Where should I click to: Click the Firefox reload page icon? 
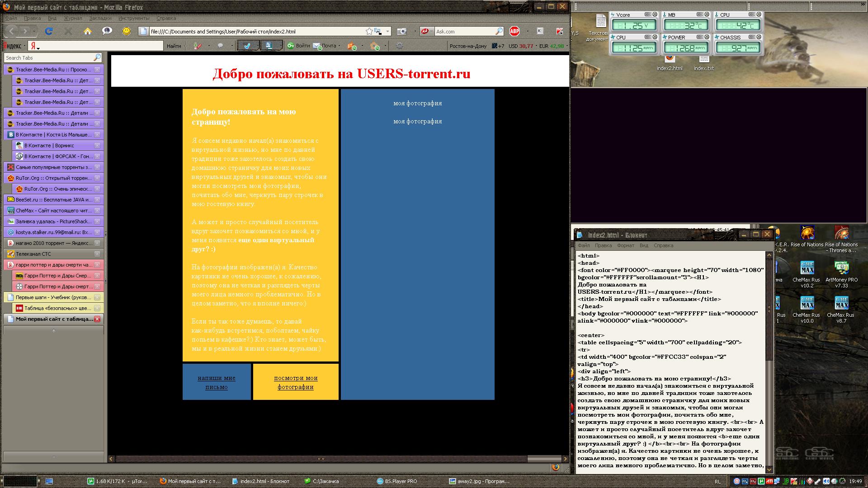point(49,31)
